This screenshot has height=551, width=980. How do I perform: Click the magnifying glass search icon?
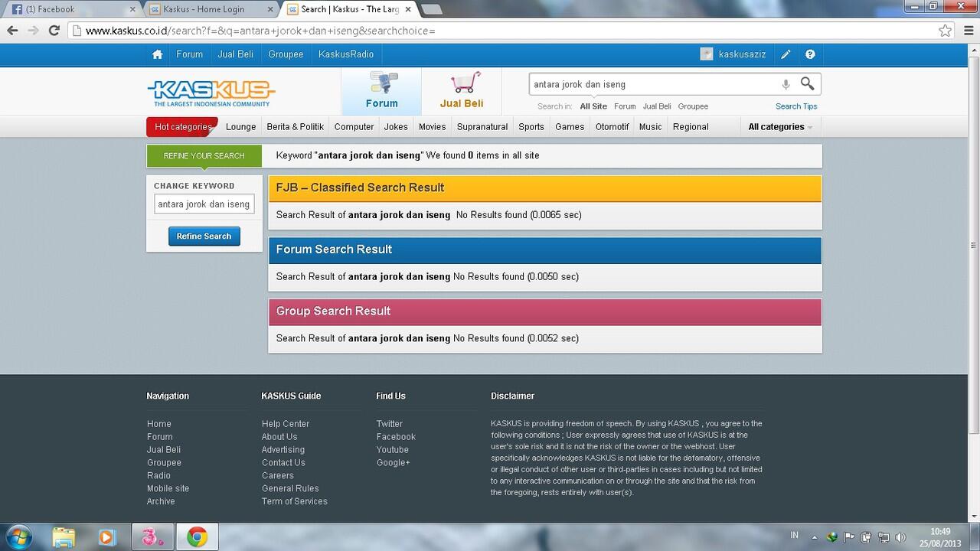[x=808, y=83]
